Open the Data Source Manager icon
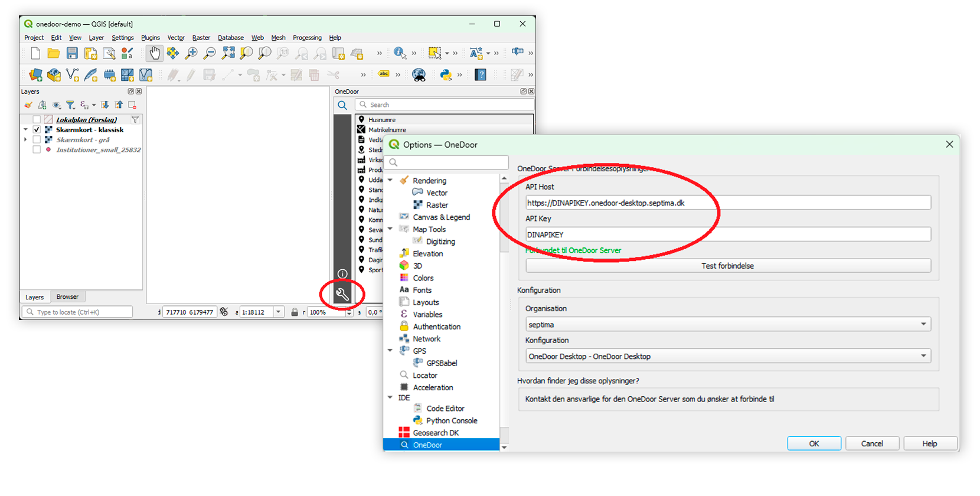The height and width of the screenshot is (496, 980). point(35,75)
